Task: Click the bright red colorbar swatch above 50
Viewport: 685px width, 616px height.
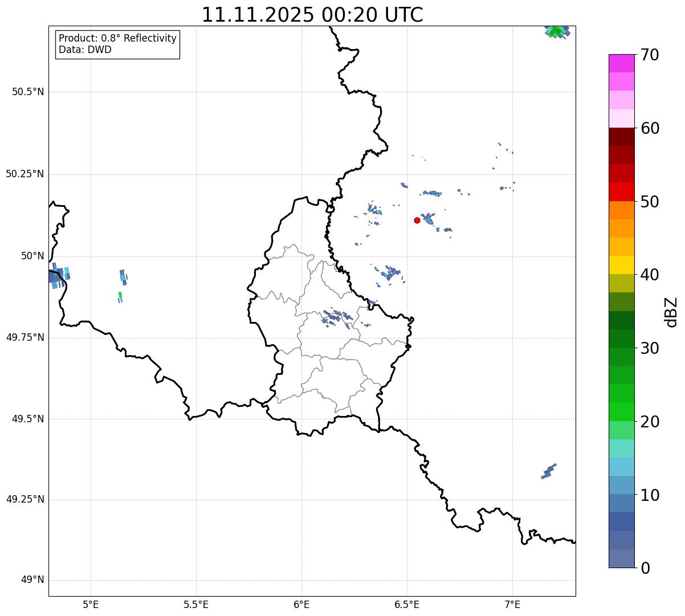Action: point(621,191)
